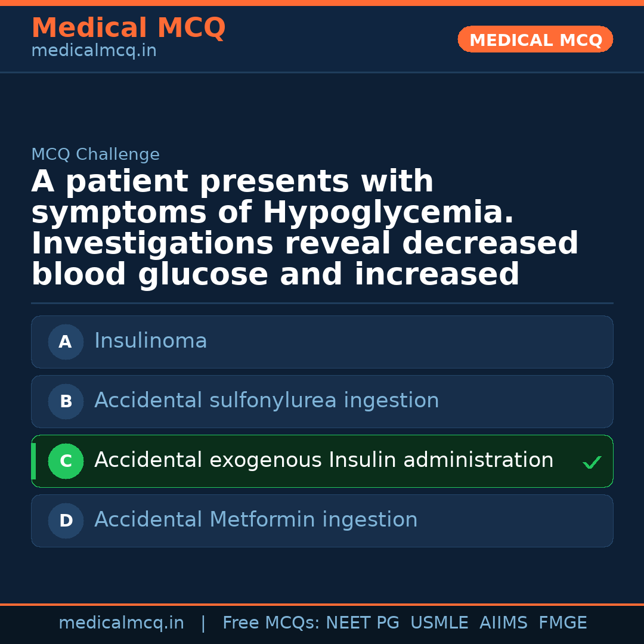Click the green C circle badge
Screen dimensions: 644x644
[66, 461]
